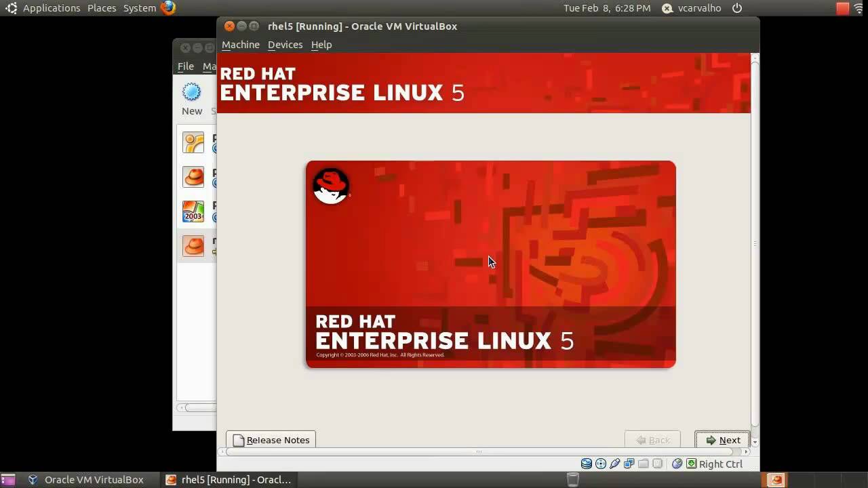
Task: Click the New label in VirtualBox Manager toolbar
Action: point(192,111)
